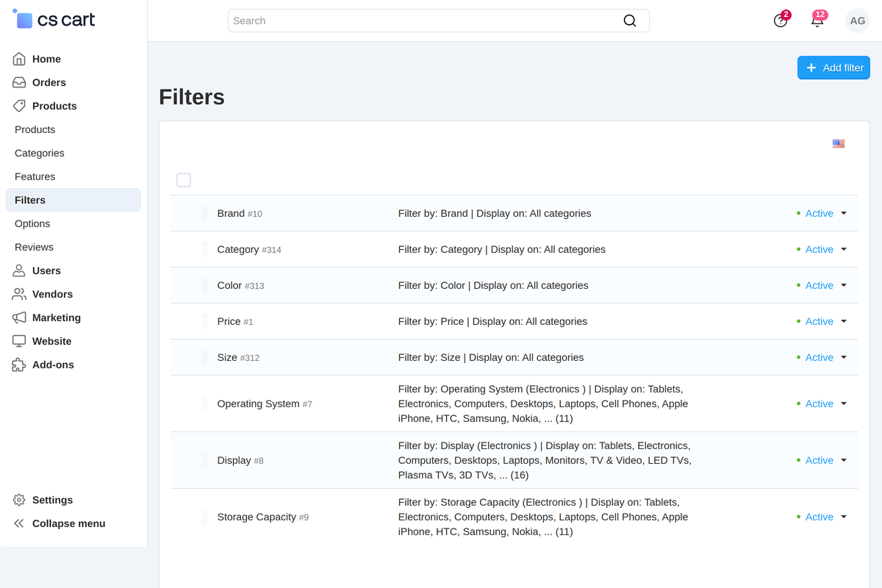Open the Brand filter status dropdown
Image resolution: width=882 pixels, height=588 pixels.
[x=822, y=213]
